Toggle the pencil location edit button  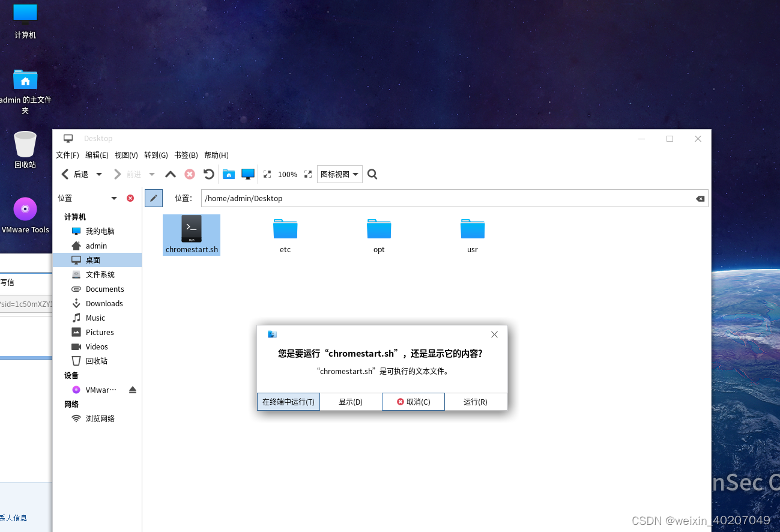coord(154,198)
